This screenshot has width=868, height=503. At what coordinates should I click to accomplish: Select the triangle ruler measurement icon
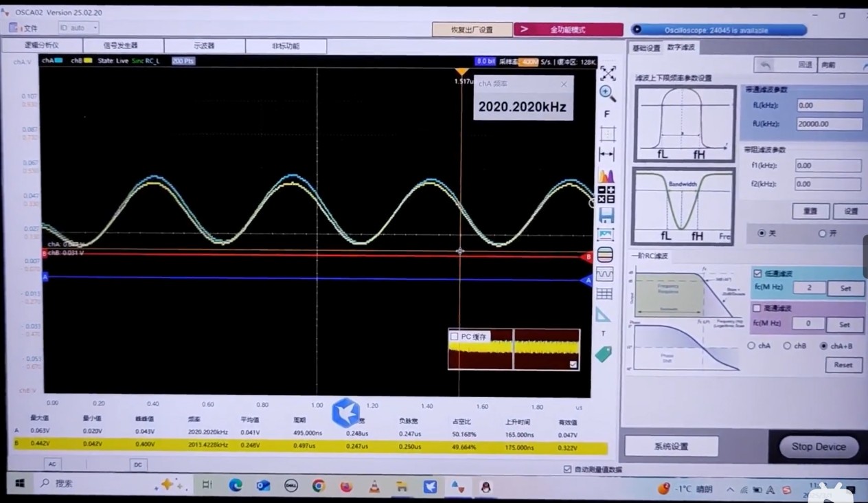[603, 315]
